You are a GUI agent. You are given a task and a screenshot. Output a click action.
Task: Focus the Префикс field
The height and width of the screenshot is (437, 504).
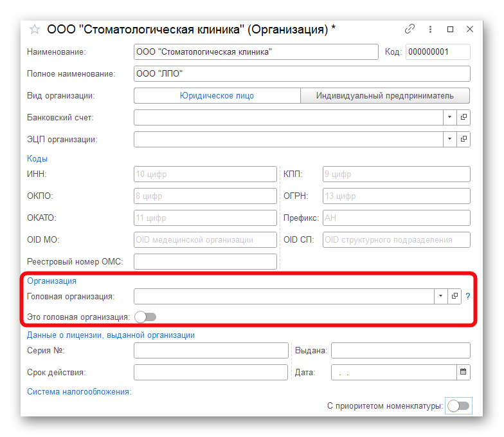tap(396, 218)
